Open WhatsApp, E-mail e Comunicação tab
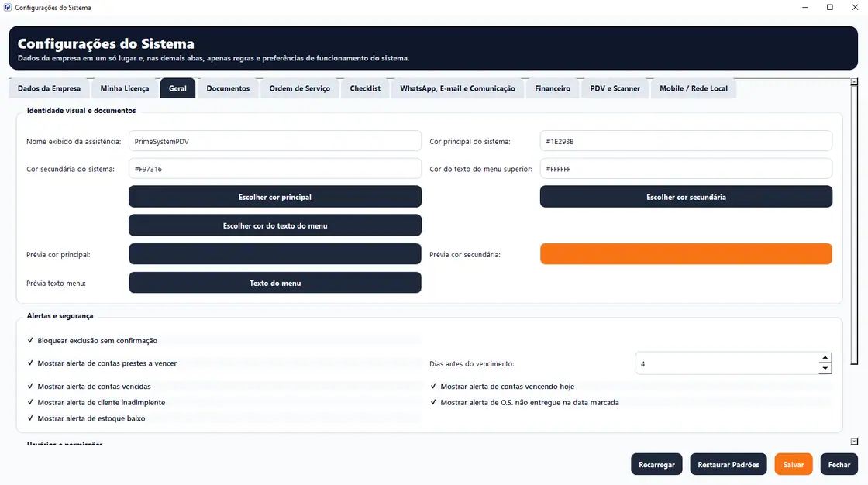The width and height of the screenshot is (868, 485). click(x=458, y=88)
